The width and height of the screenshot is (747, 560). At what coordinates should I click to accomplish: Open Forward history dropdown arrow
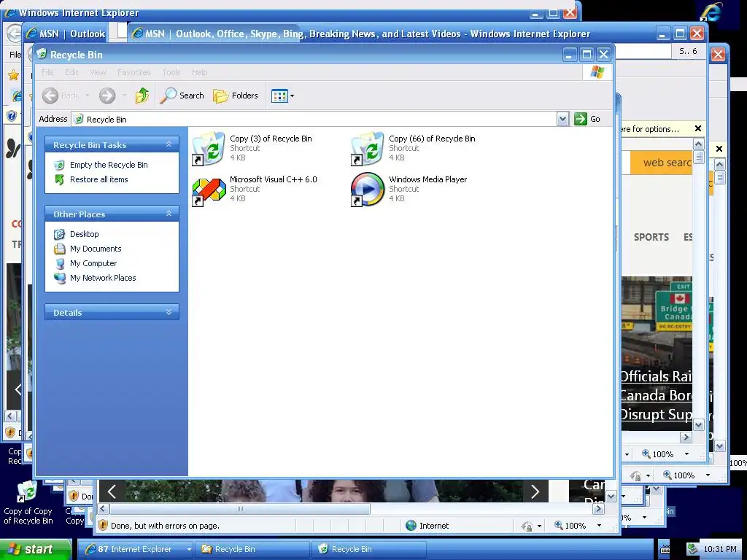pos(124,96)
